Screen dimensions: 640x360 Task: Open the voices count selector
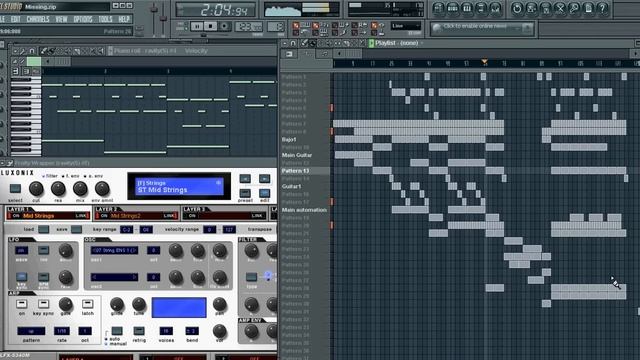[x=166, y=331]
